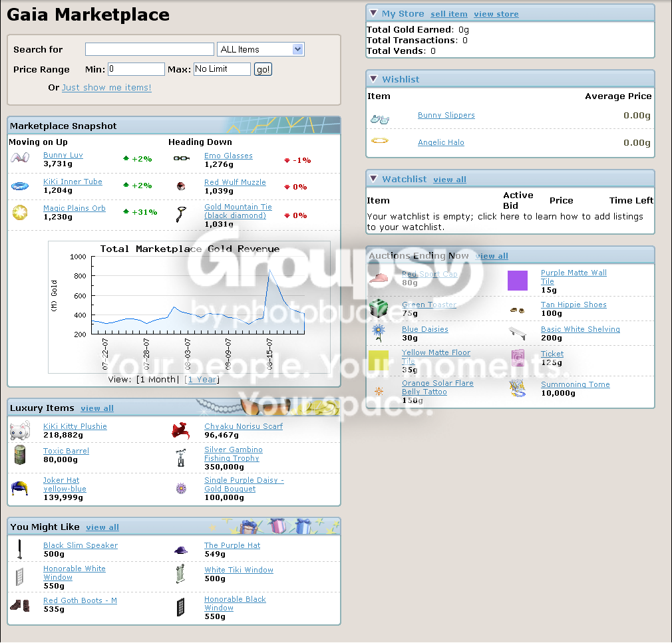Open the Red Goth Boots - M link
This screenshot has height=643, width=672.
(80, 600)
